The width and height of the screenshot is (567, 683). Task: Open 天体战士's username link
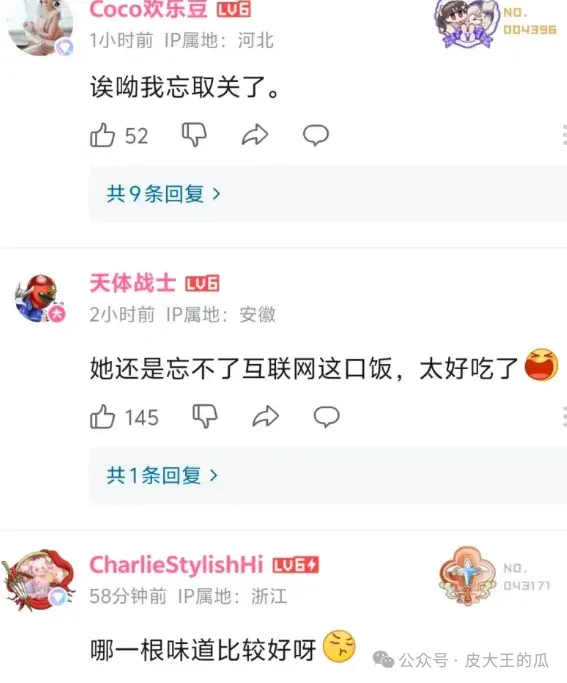coord(133,284)
